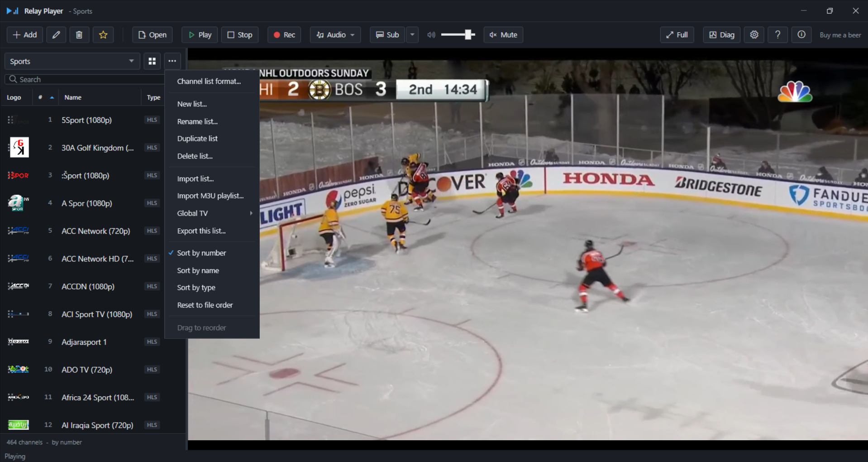Open the info circle icon

coord(801,35)
